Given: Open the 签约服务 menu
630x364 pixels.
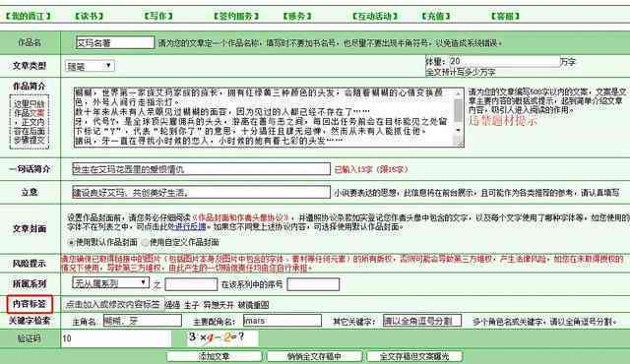Looking at the screenshot, I should click(x=236, y=16).
